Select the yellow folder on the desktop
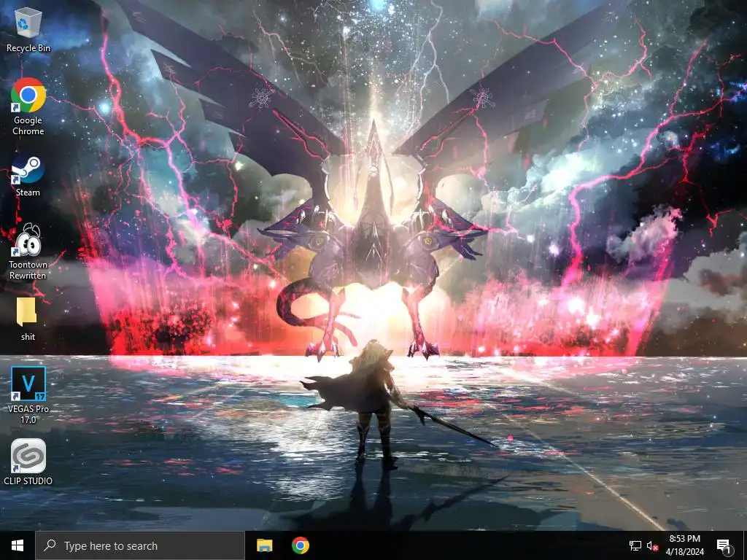 pos(28,319)
